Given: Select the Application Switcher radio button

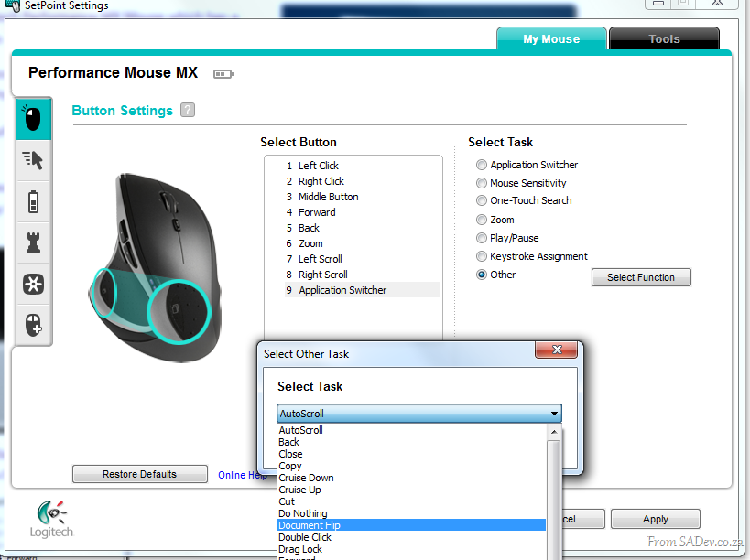Looking at the screenshot, I should (481, 165).
